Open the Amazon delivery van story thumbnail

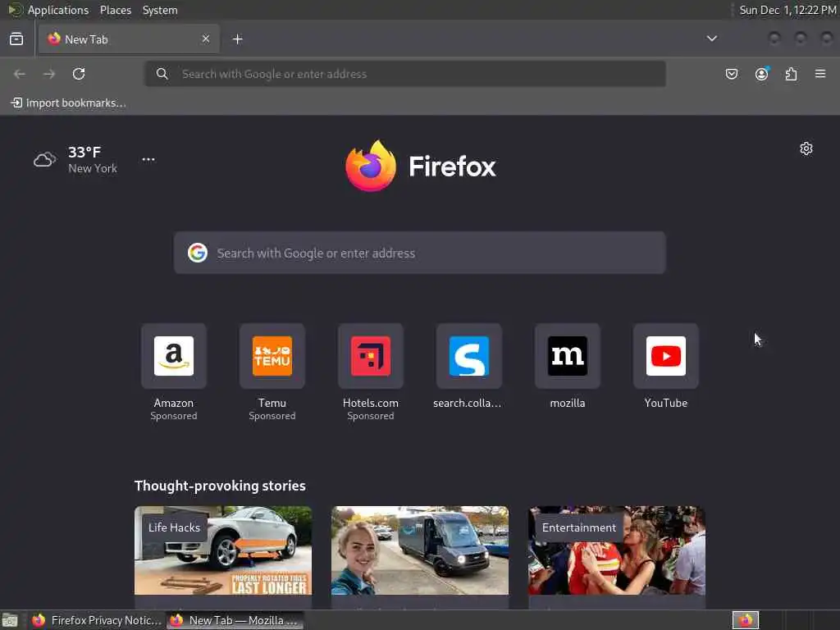[x=420, y=550]
